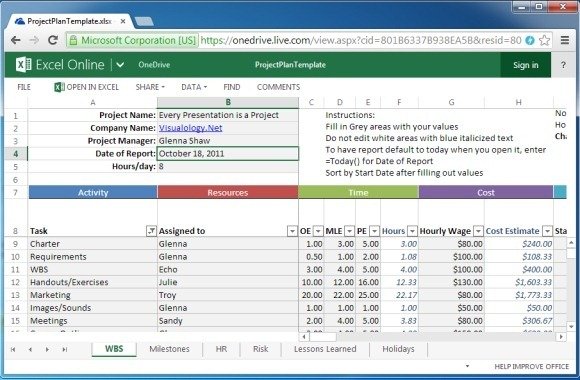Click the red Resources header band
The width and height of the screenshot is (580, 380).
click(227, 192)
